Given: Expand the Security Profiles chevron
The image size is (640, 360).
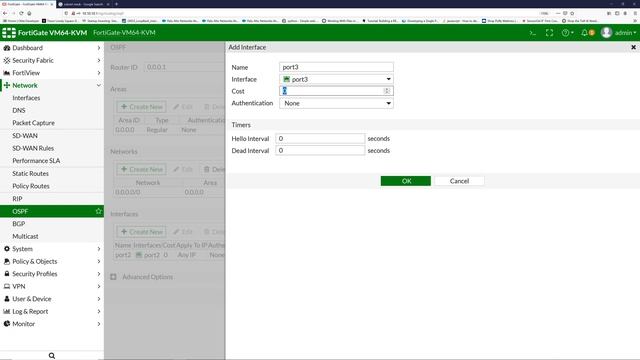Looking at the screenshot, I should pos(98,273).
